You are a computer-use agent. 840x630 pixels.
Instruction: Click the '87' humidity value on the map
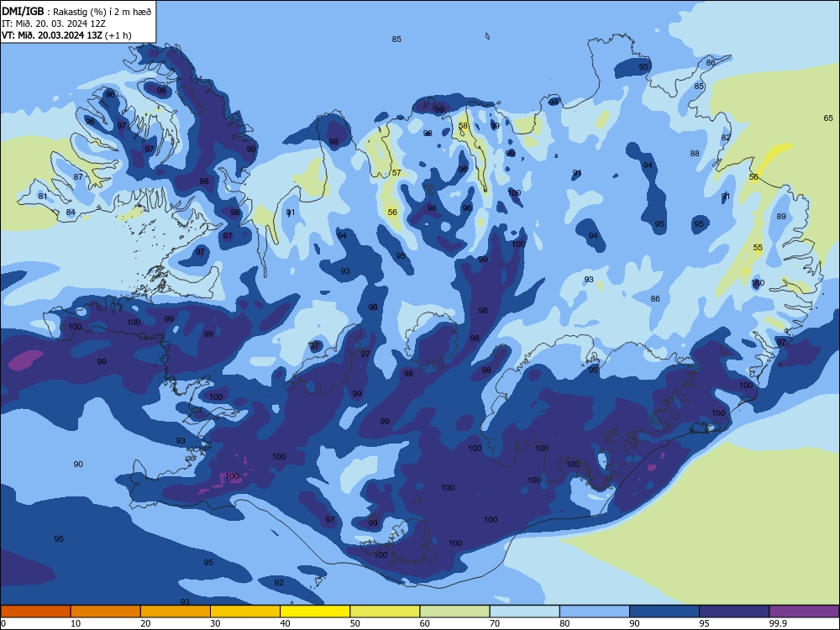coord(78,176)
